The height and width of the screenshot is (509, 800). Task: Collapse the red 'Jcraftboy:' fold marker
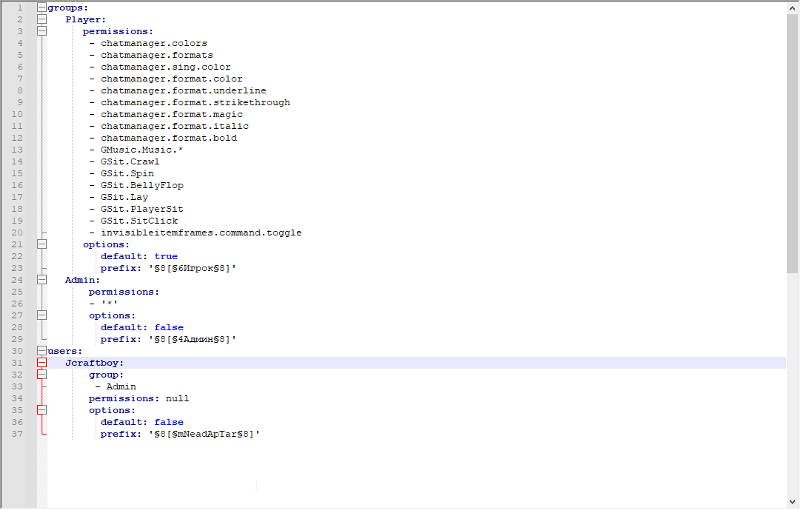coord(42,363)
